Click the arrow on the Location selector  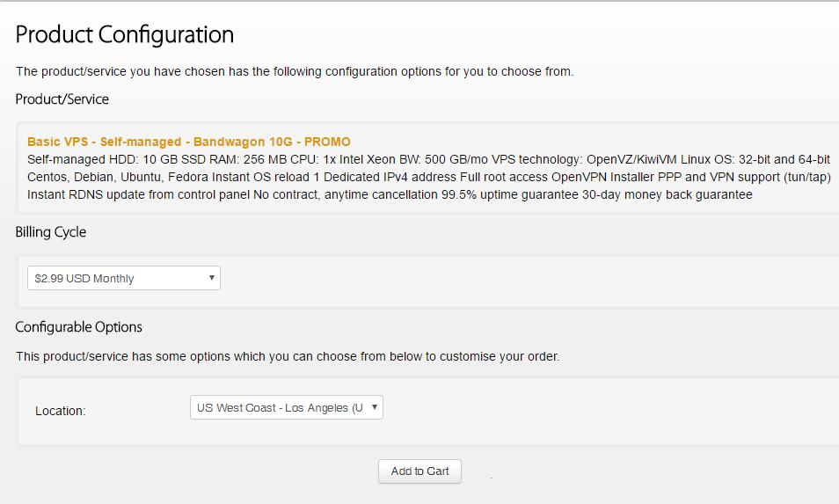[x=375, y=407]
